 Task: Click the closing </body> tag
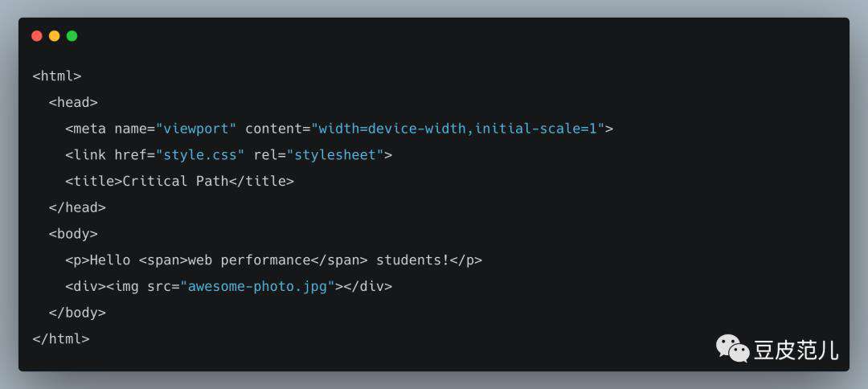pos(77,313)
